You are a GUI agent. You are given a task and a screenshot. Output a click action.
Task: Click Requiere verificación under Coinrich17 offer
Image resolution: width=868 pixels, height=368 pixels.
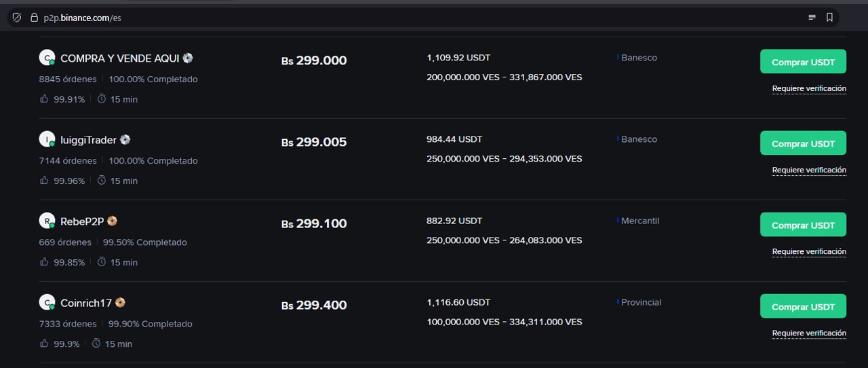[x=809, y=333]
